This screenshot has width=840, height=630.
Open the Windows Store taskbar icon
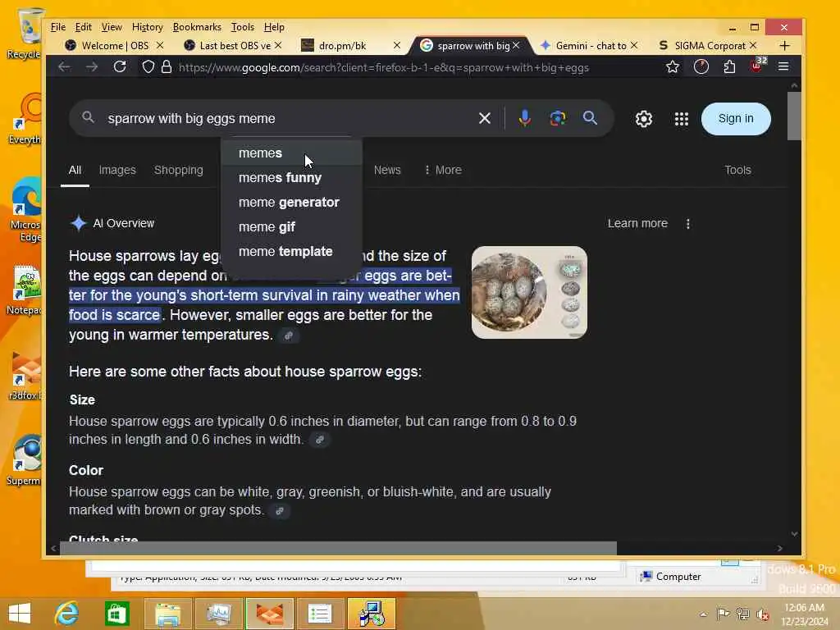click(116, 614)
